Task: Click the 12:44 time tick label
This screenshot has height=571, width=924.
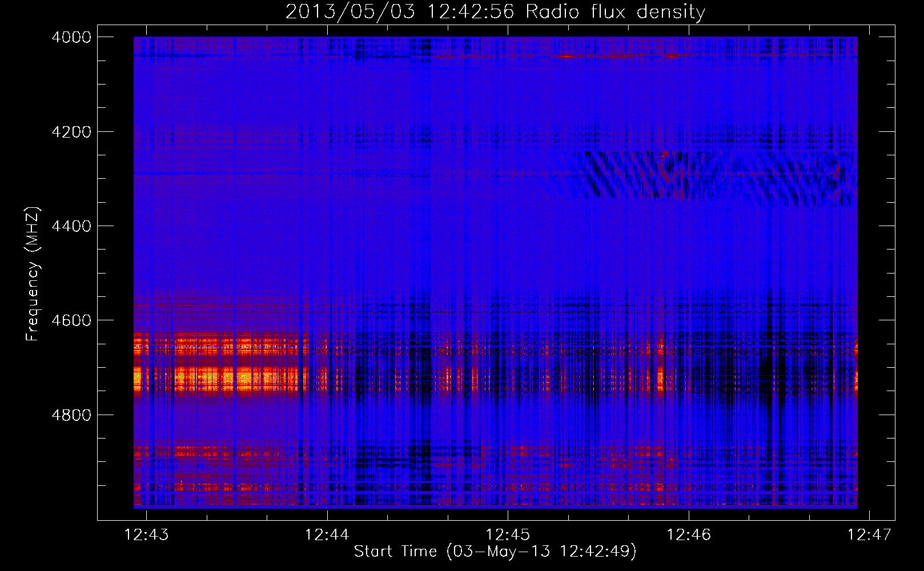Action: click(x=327, y=534)
